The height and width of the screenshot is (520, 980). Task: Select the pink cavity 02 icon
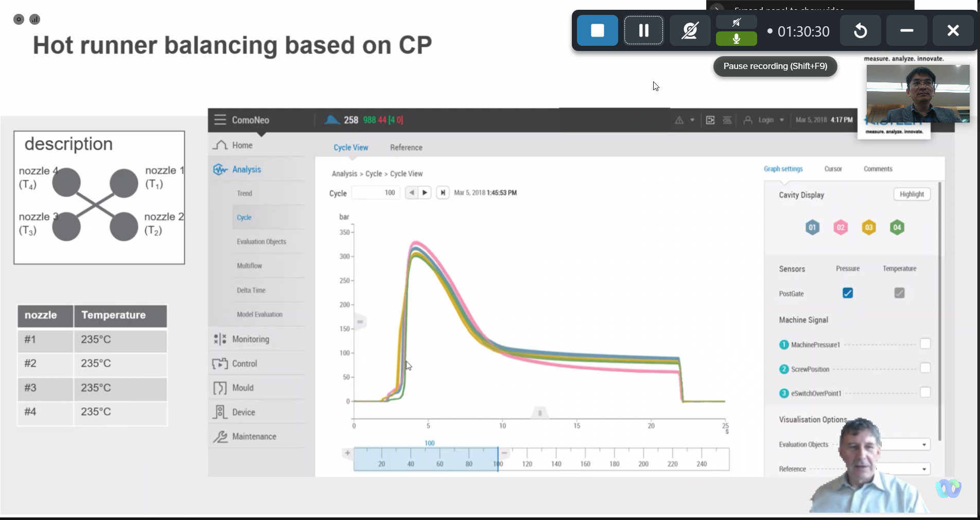click(x=841, y=228)
